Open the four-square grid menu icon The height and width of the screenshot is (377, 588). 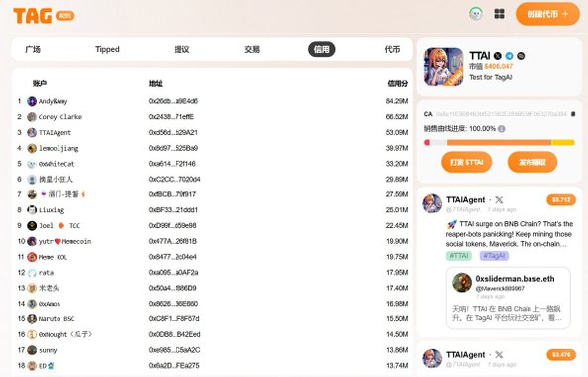(499, 14)
